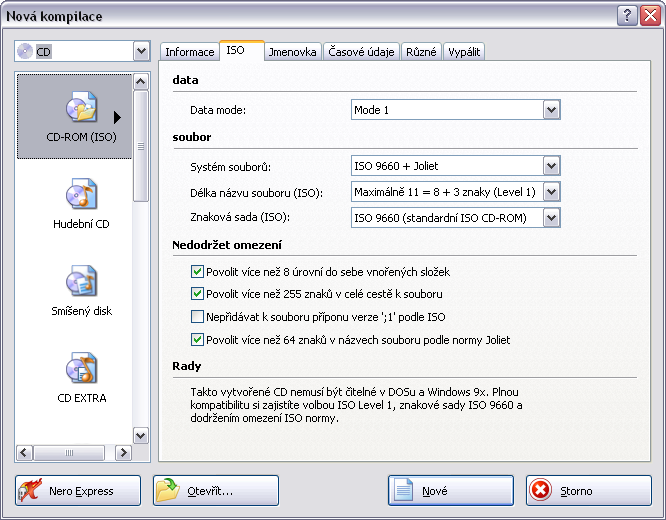Screen dimensions: 666x520
Task: Click the Otevřít folder button
Action: (215, 491)
